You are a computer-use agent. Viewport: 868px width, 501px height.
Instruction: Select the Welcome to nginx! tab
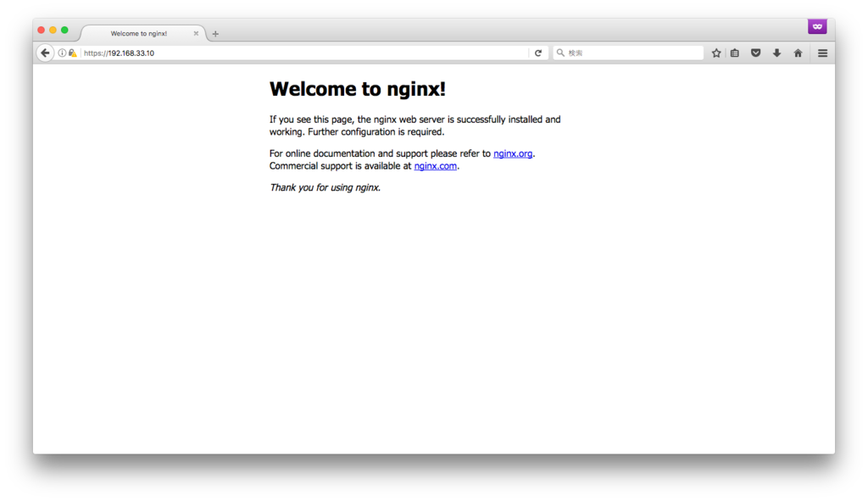coord(143,33)
